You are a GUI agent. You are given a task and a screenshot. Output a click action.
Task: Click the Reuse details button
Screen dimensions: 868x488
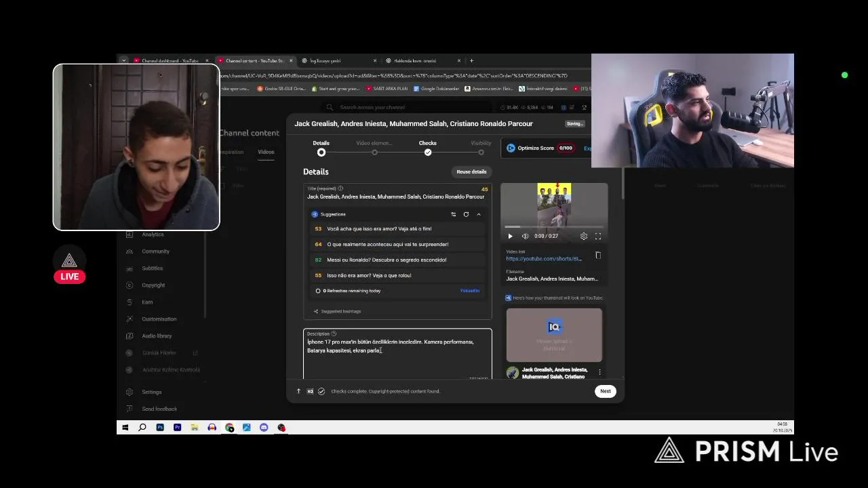471,171
